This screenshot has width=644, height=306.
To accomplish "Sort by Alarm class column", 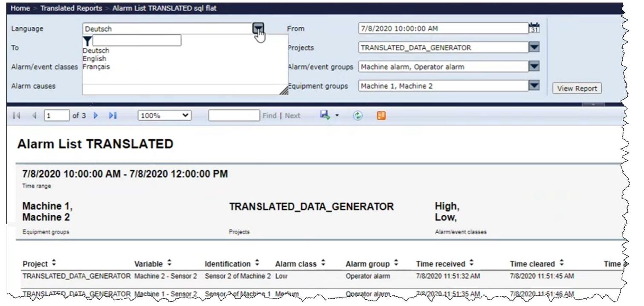I will pyautogui.click(x=323, y=263).
